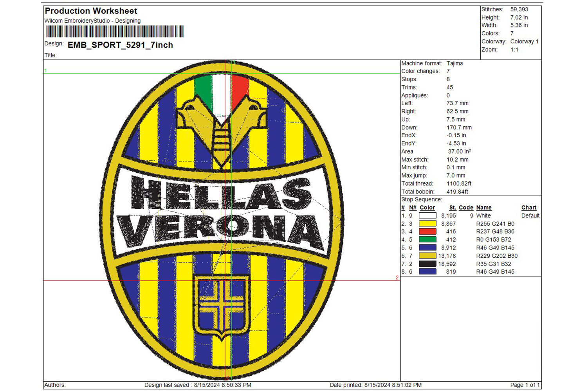
Task: Pick the black swatch in stop row 7
Action: [427, 264]
